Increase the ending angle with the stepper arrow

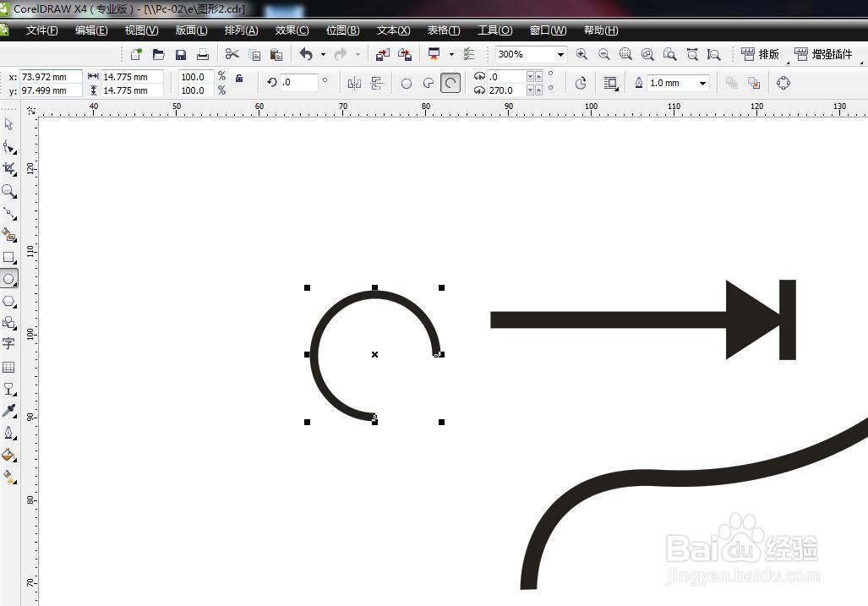coord(538,90)
